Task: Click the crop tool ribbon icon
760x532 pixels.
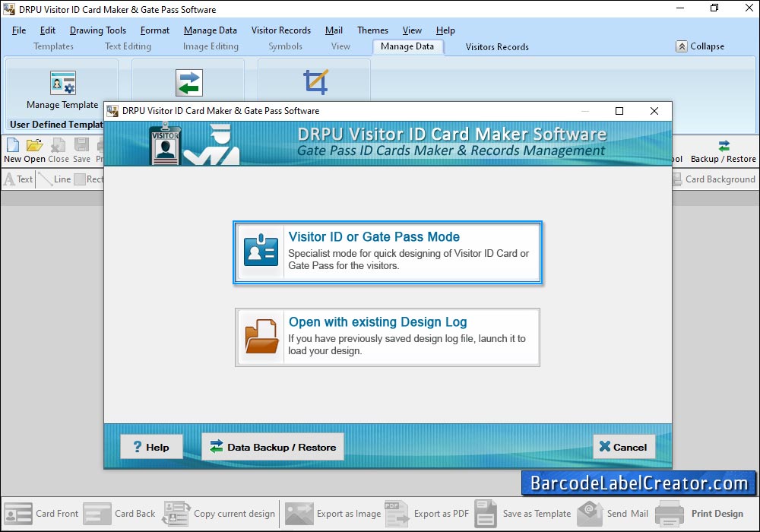Action: pyautogui.click(x=315, y=81)
